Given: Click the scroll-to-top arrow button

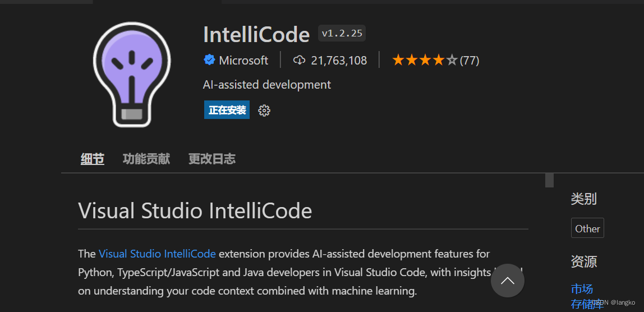Looking at the screenshot, I should [x=508, y=281].
